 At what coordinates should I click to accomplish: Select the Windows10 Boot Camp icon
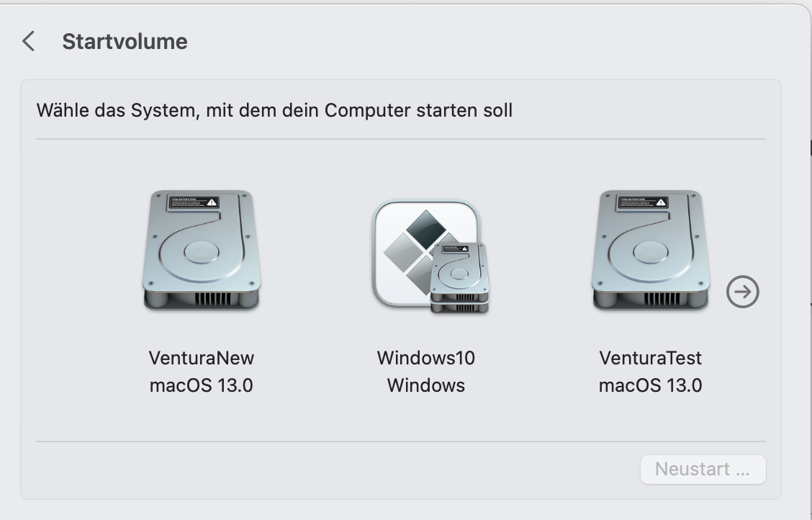[426, 256]
